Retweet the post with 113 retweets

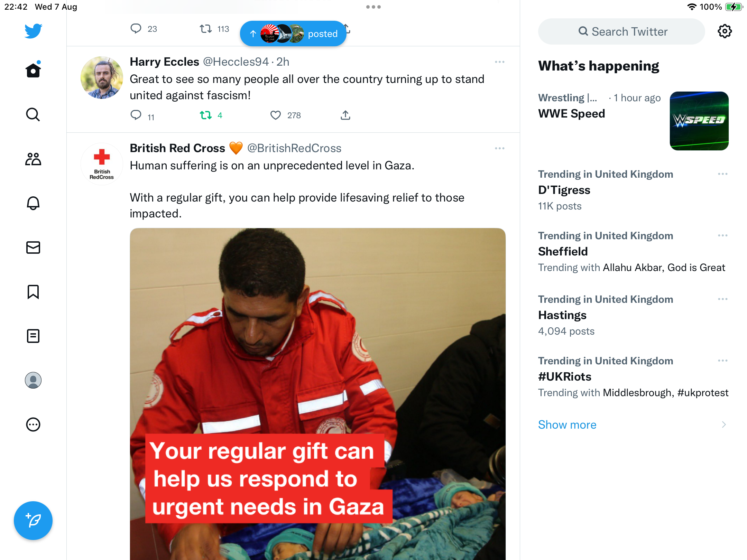pos(205,29)
